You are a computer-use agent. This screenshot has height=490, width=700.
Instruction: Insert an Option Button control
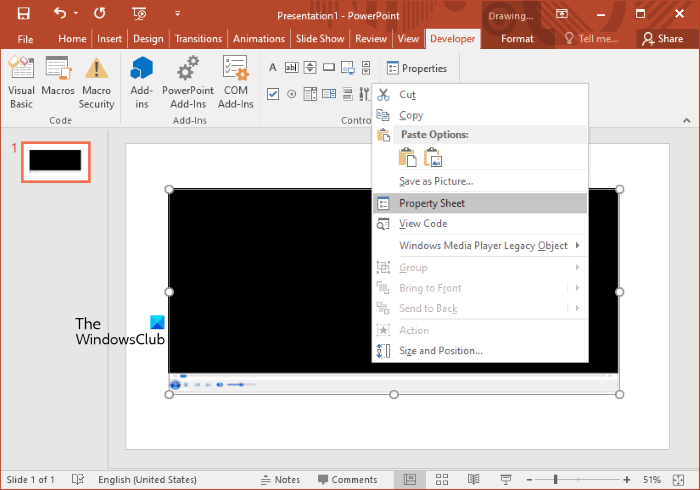291,94
